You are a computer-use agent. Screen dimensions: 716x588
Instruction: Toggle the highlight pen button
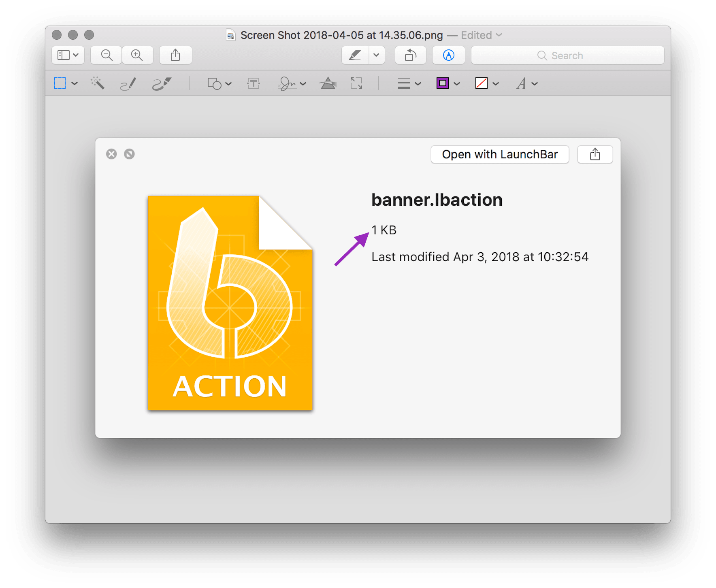coord(355,55)
